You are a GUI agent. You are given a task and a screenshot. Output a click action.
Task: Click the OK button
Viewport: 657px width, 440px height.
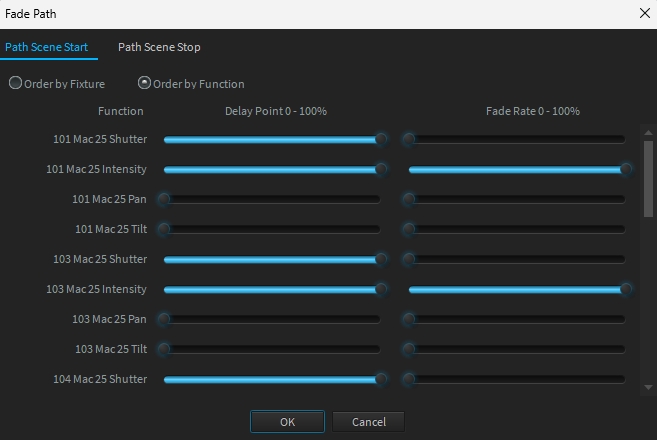[287, 422]
